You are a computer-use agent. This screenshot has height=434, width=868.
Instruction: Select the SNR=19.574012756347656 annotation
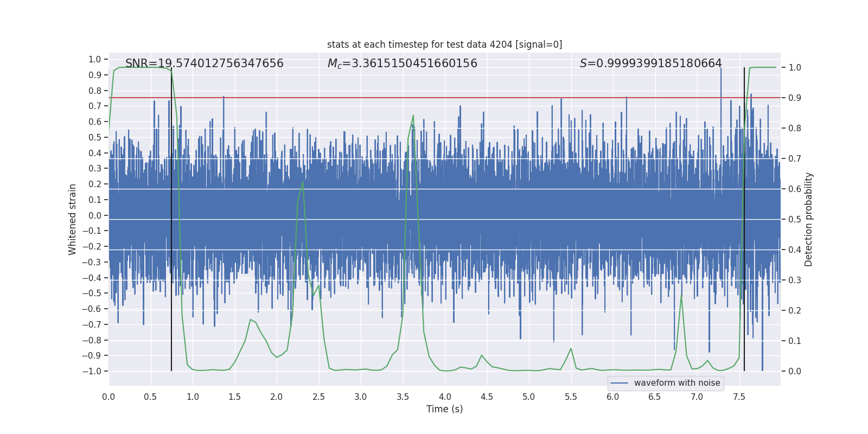tap(205, 63)
